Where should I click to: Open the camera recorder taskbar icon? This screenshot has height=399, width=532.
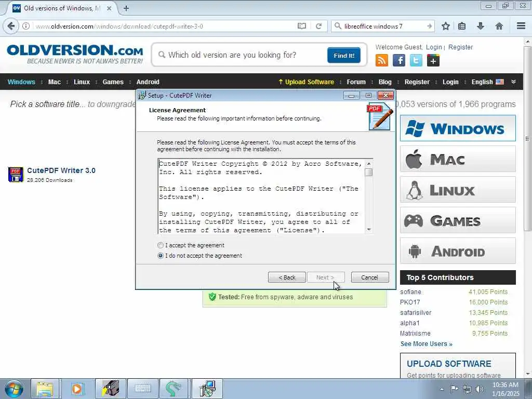coord(111,389)
